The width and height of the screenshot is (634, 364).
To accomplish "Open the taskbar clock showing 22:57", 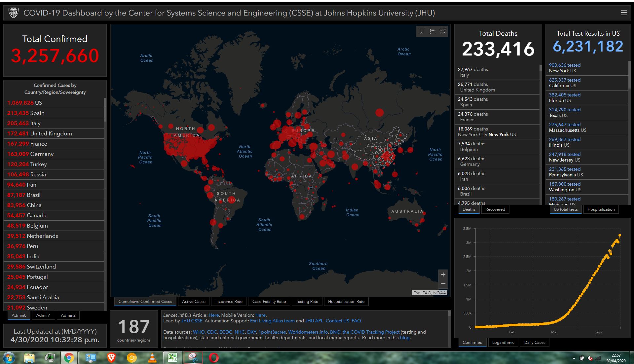I will (x=616, y=358).
